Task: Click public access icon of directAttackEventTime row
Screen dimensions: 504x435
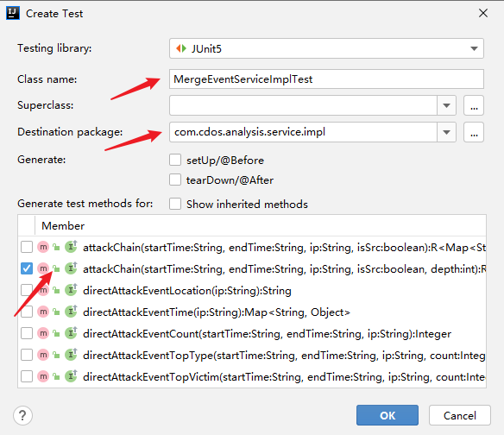Action: tap(57, 312)
